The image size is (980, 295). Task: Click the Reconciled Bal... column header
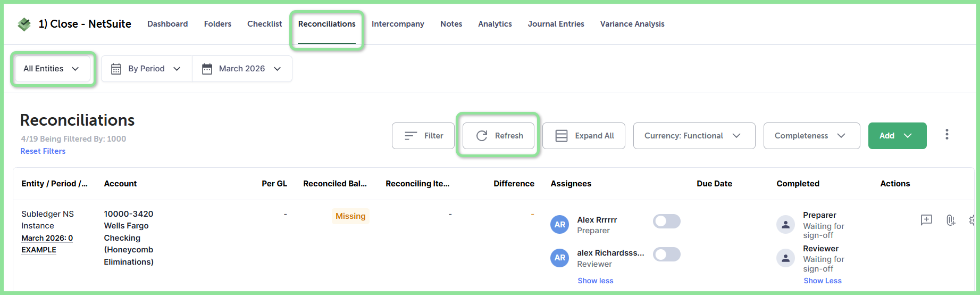click(x=335, y=184)
